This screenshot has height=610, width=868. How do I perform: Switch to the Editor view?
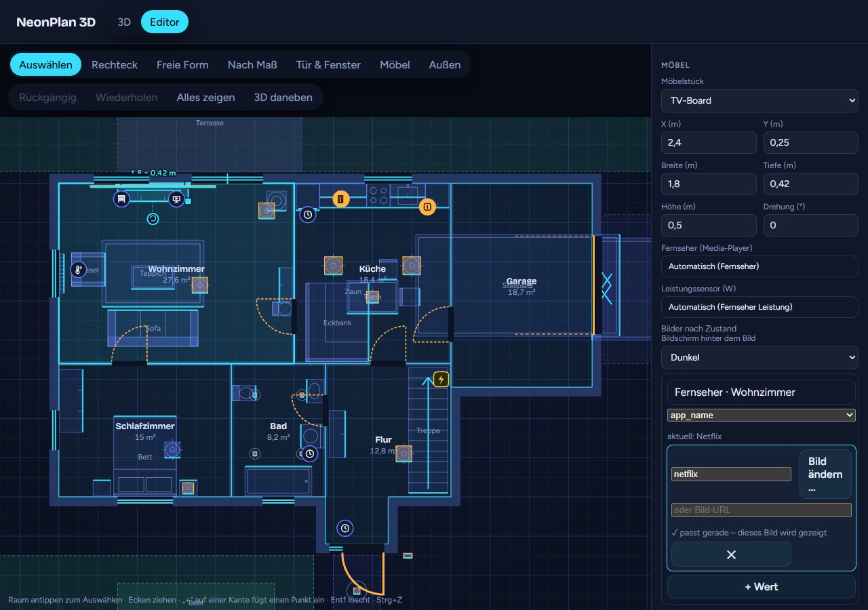165,22
